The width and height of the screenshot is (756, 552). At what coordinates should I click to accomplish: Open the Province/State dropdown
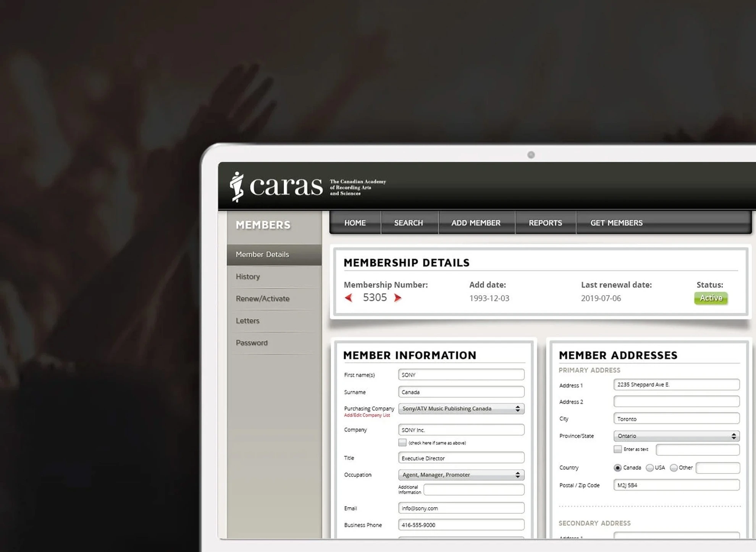point(677,436)
